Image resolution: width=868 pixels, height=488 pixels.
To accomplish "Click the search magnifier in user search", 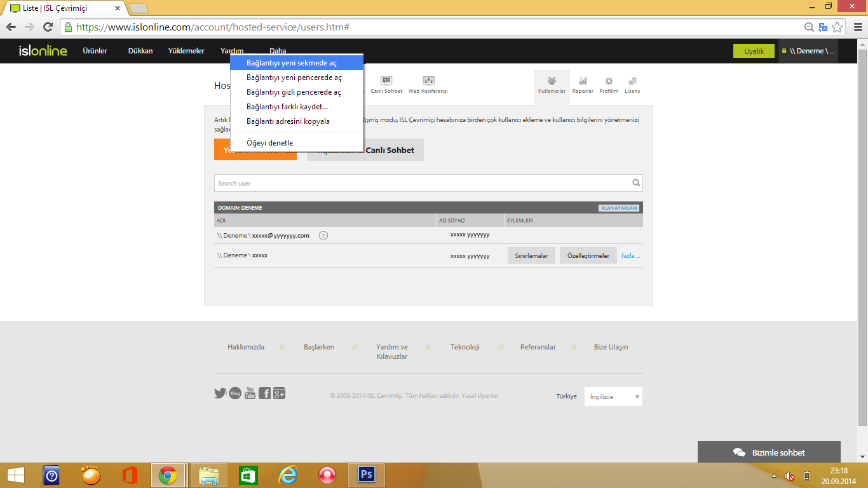I will tap(636, 183).
